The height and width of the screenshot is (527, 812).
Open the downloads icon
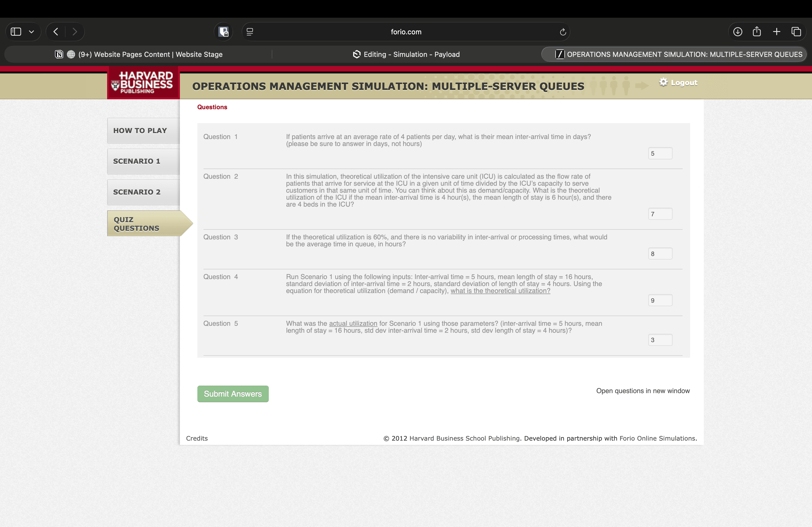(737, 32)
